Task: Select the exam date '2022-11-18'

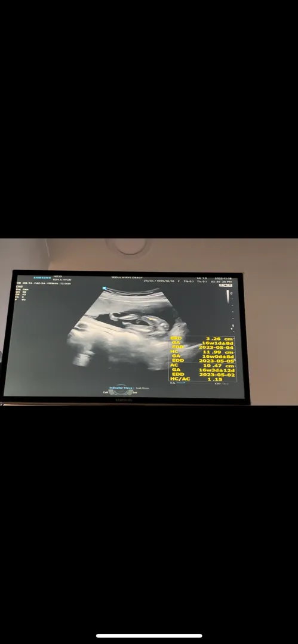Action: 225,278
